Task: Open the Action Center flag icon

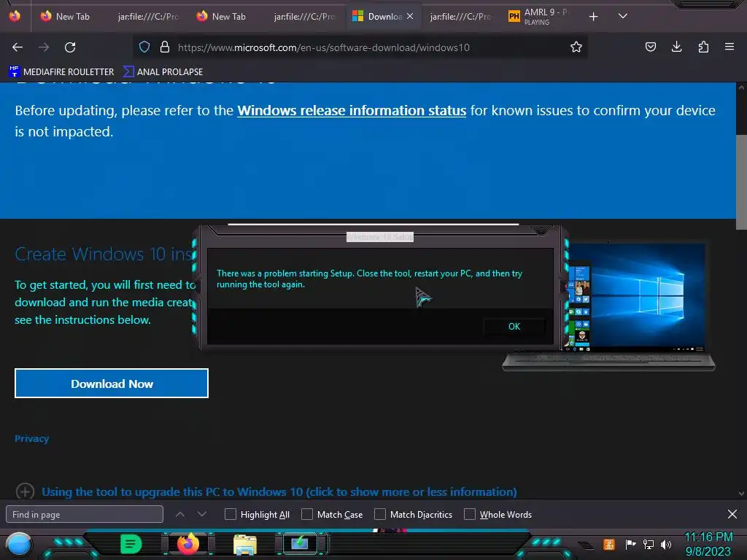Action: (630, 544)
